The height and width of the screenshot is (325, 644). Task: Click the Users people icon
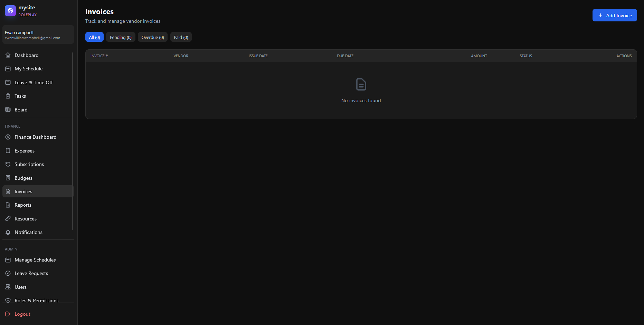pos(8,287)
